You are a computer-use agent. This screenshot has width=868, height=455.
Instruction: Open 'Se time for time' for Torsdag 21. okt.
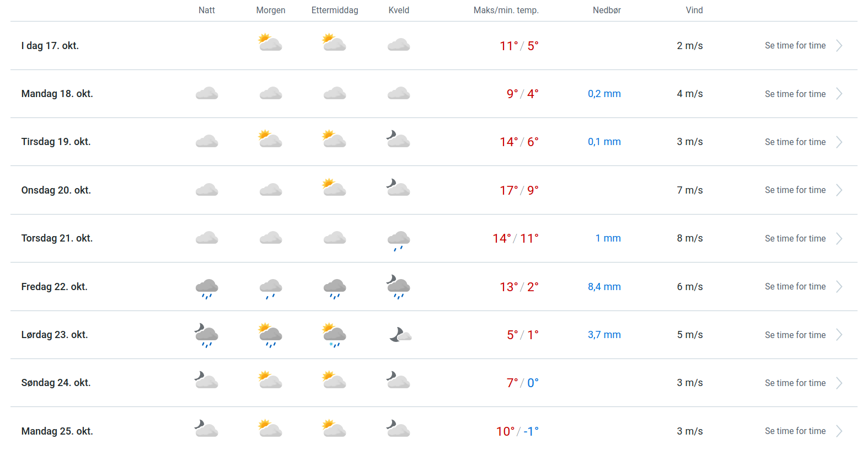[x=795, y=238]
